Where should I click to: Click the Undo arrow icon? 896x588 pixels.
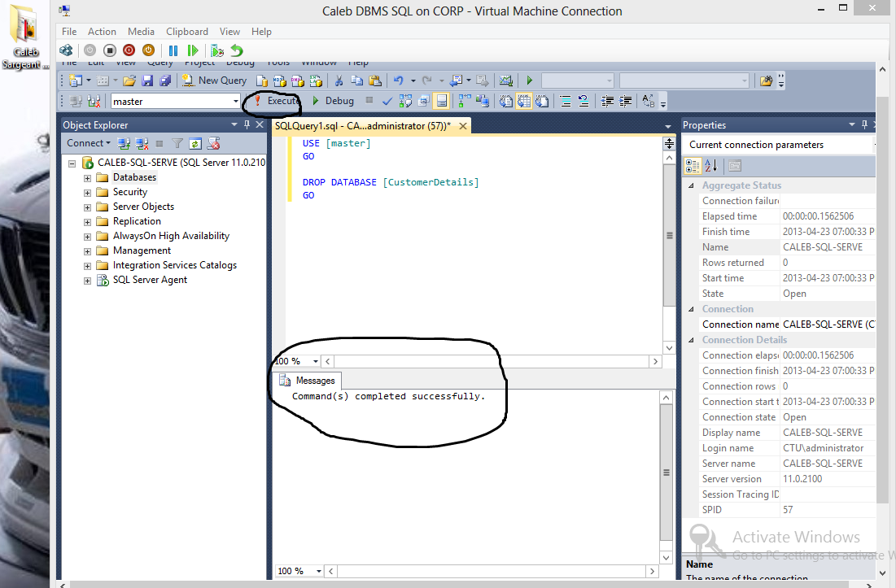[398, 81]
